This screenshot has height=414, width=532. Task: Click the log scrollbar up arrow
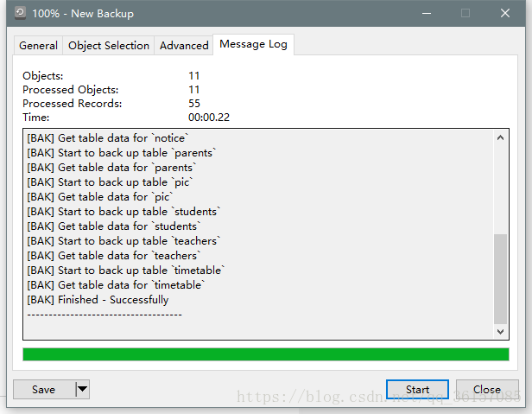501,138
